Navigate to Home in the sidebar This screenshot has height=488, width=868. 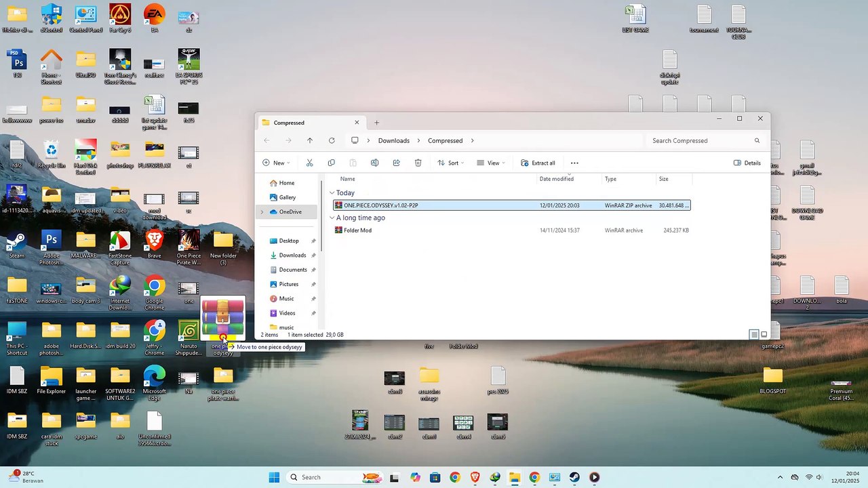[x=287, y=183]
